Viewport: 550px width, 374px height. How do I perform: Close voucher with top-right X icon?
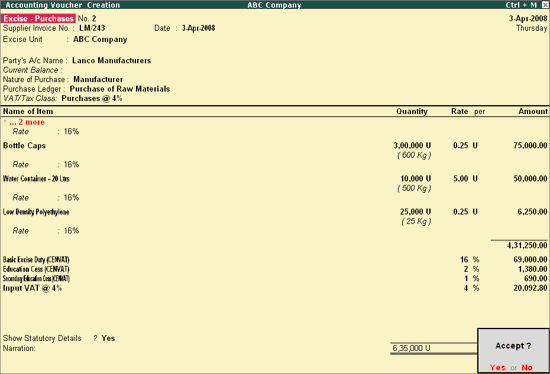point(545,5)
